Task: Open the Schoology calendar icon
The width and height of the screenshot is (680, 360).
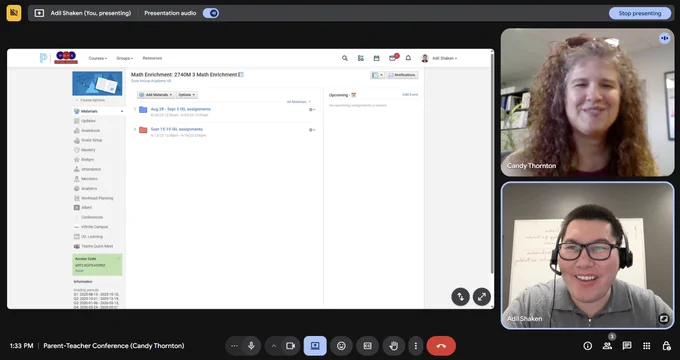Action: 376,58
